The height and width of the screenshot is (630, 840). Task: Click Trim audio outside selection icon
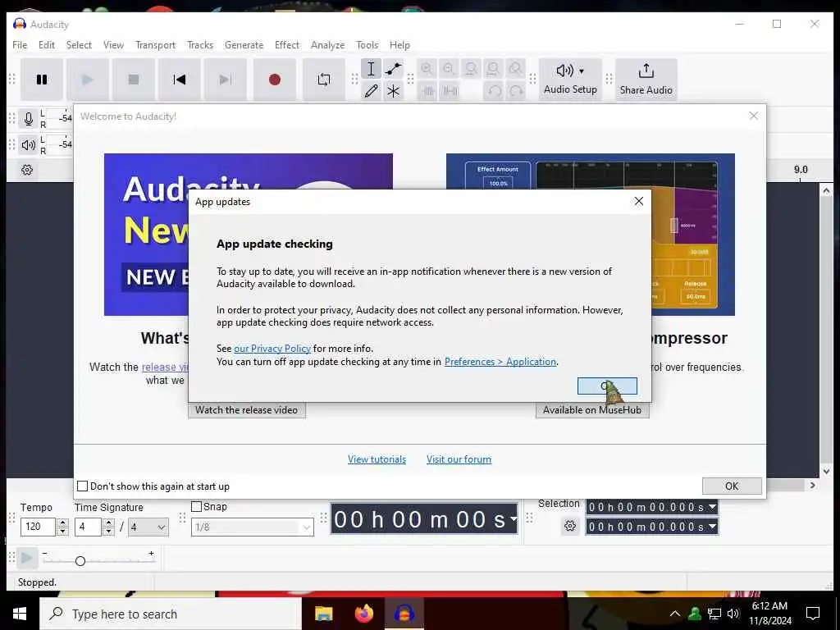tap(427, 91)
